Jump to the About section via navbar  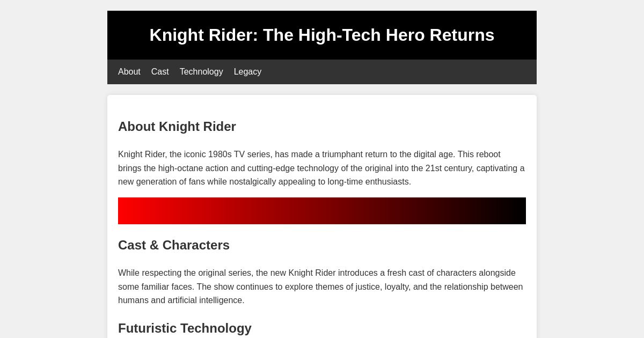point(129,71)
